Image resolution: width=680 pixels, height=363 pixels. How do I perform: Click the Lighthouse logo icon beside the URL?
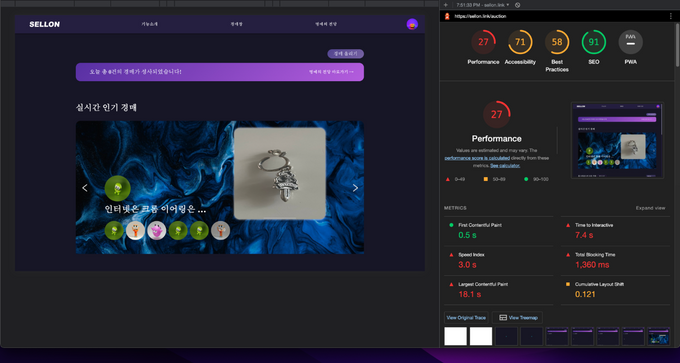point(447,16)
